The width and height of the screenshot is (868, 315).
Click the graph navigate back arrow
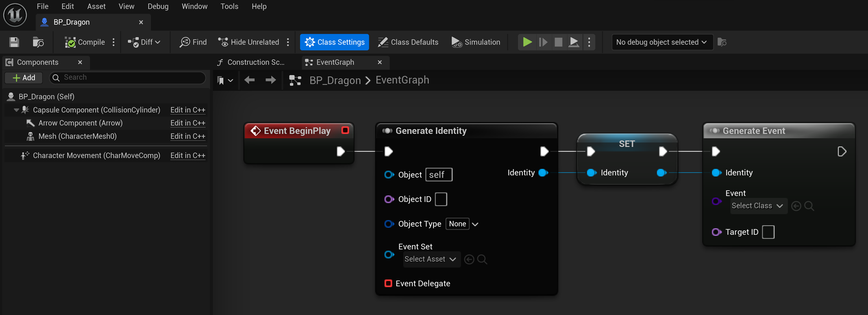pyautogui.click(x=250, y=80)
